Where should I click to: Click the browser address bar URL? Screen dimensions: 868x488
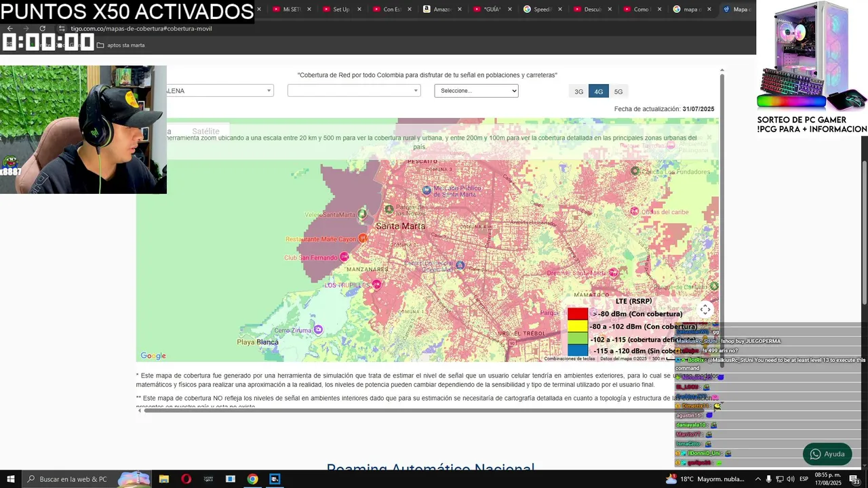tap(141, 28)
